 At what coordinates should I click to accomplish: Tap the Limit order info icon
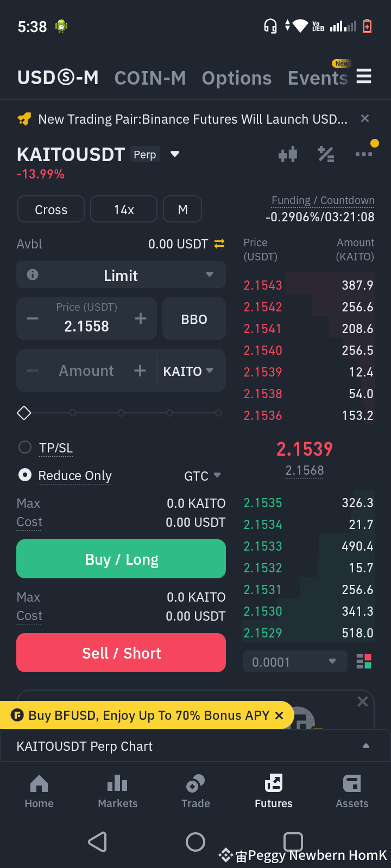point(33,275)
